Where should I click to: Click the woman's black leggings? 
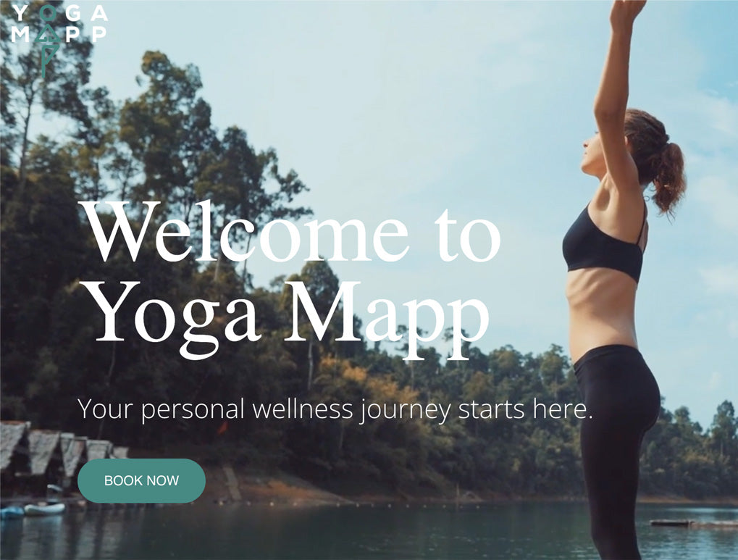click(613, 448)
